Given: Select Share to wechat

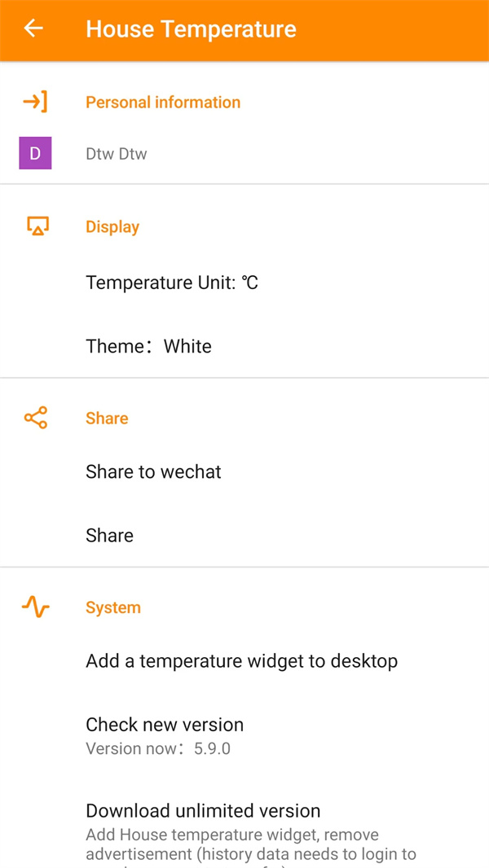Looking at the screenshot, I should click(153, 472).
